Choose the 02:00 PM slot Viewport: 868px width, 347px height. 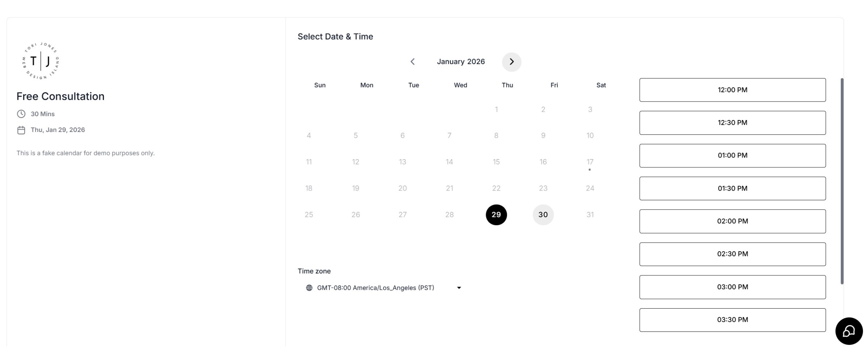(x=732, y=221)
